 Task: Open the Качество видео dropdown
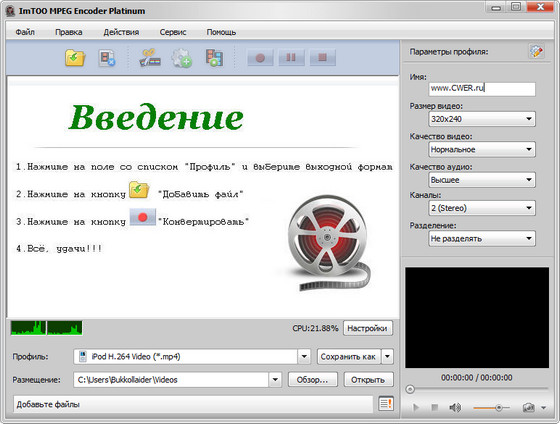pyautogui.click(x=482, y=149)
